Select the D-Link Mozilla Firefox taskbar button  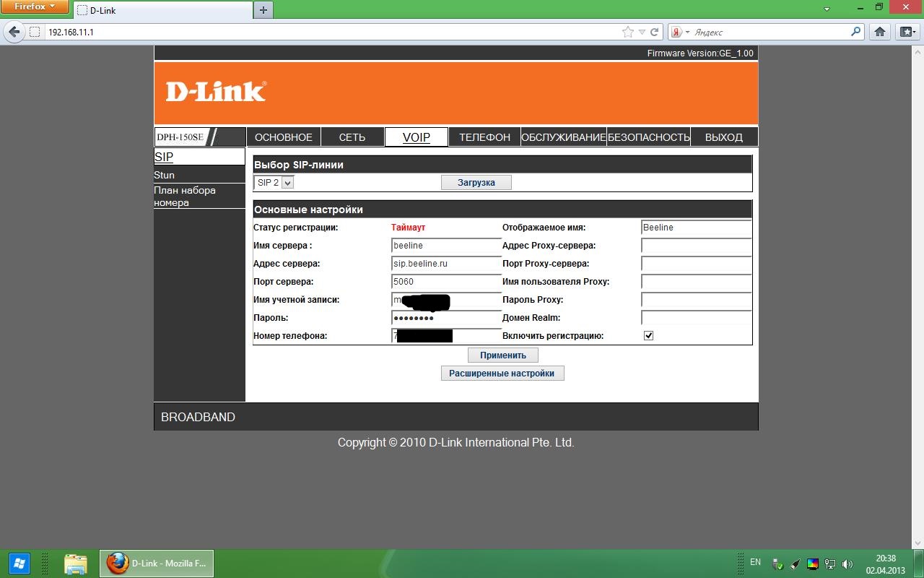157,564
